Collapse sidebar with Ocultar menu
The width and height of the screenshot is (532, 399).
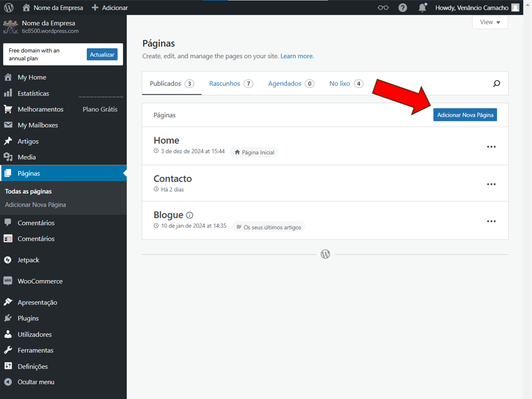(x=35, y=382)
